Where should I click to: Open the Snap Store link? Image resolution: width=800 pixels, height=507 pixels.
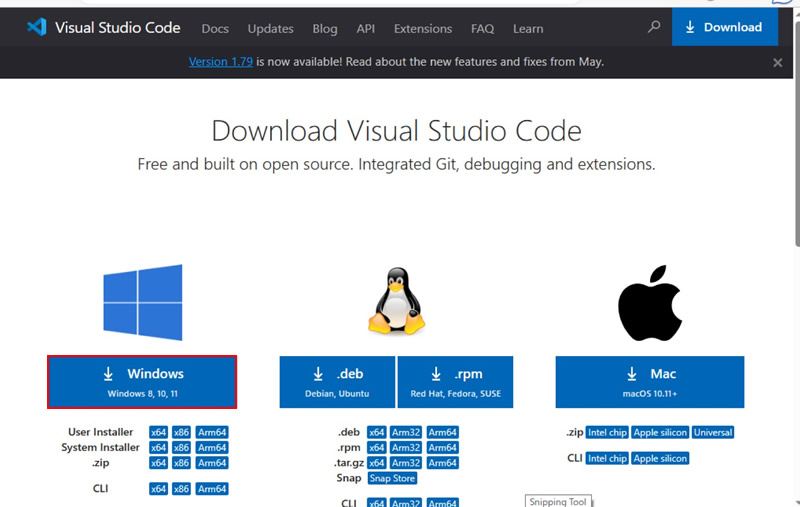[x=392, y=478]
